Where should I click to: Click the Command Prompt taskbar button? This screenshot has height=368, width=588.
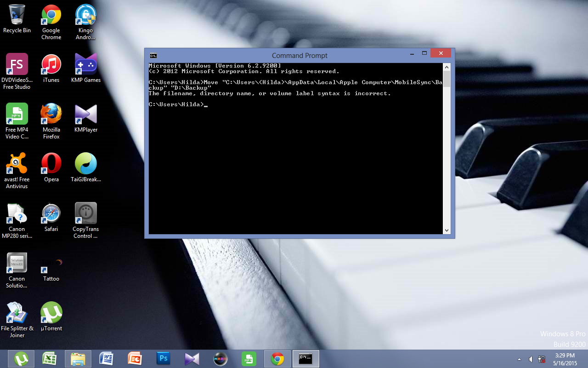tap(306, 359)
